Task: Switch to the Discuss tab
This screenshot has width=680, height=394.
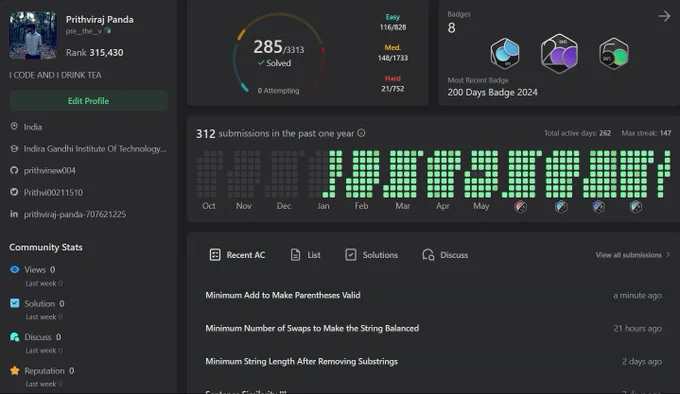Action: [x=445, y=255]
